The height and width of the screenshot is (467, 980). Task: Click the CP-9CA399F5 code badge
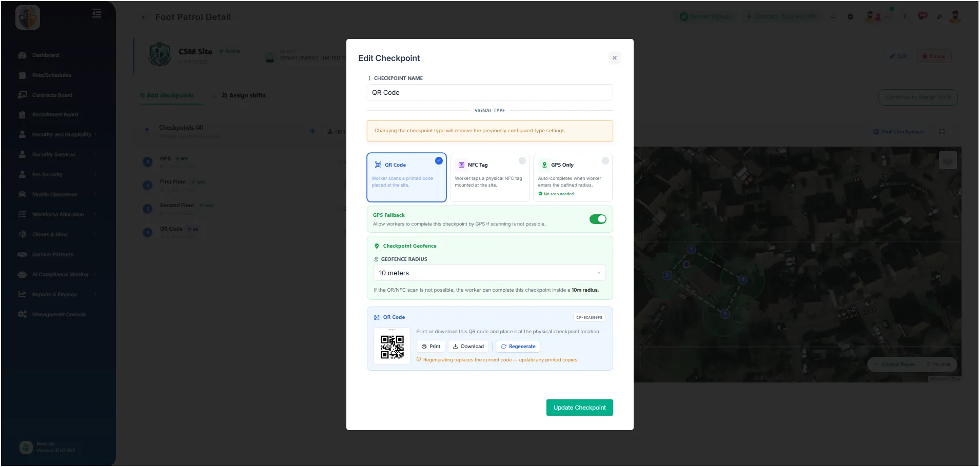[589, 317]
